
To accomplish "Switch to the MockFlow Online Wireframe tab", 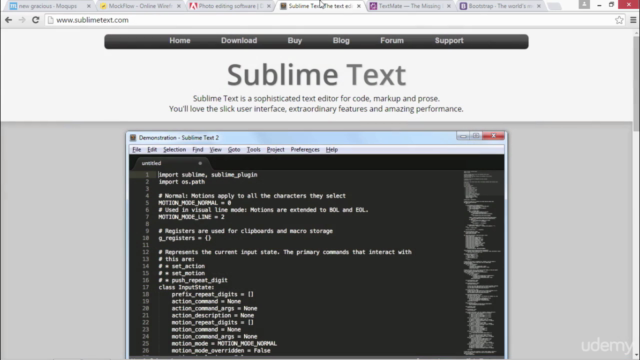I will pos(140,6).
